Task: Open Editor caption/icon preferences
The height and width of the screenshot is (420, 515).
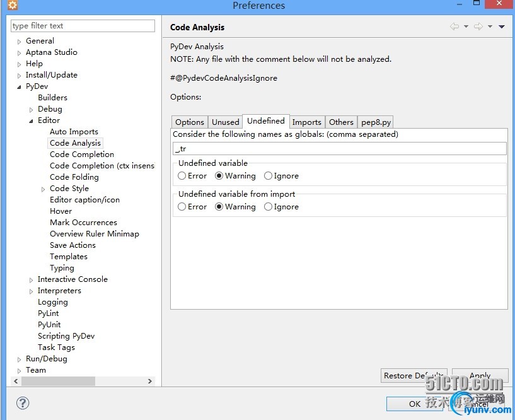Action: pos(84,199)
